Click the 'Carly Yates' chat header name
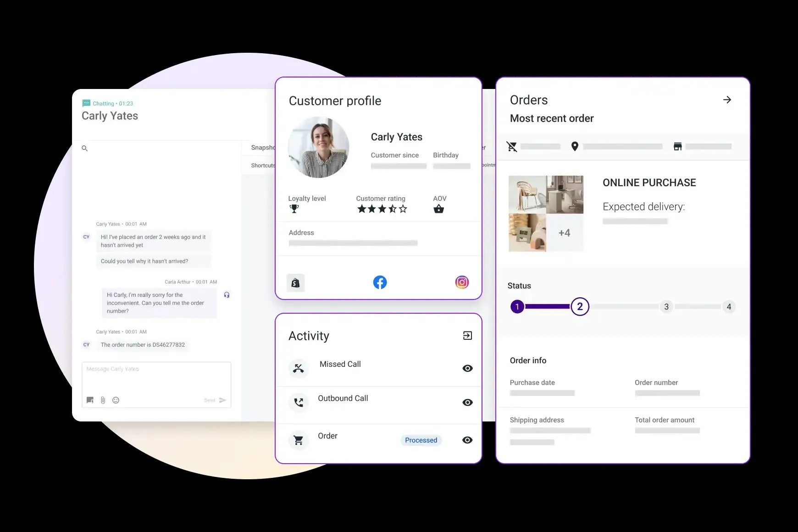The image size is (798, 532). click(110, 116)
